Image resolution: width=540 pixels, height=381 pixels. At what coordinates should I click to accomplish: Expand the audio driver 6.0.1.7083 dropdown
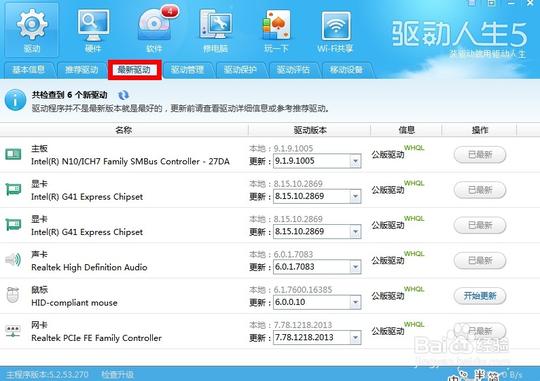[x=355, y=267]
